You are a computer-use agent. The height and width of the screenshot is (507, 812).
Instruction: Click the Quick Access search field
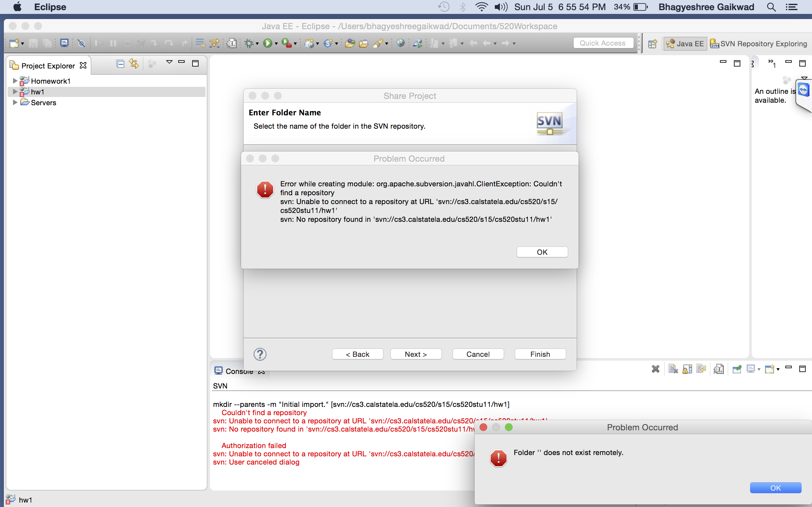coord(603,43)
